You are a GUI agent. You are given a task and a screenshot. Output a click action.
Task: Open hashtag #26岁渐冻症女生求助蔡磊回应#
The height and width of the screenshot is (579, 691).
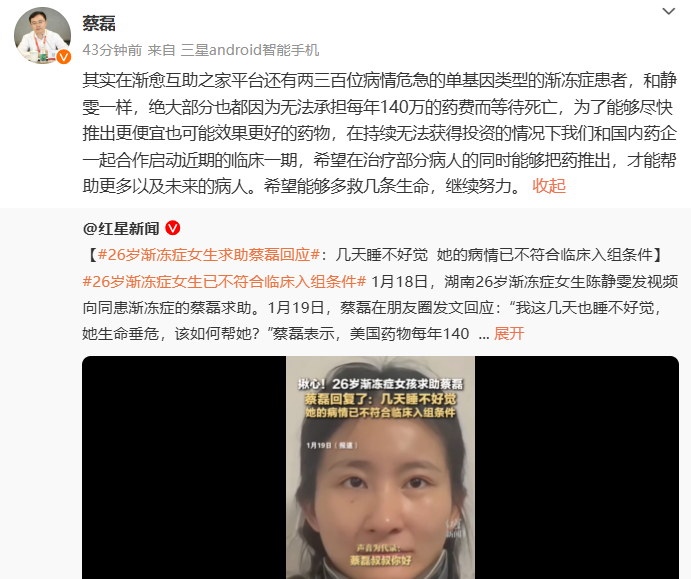point(208,255)
